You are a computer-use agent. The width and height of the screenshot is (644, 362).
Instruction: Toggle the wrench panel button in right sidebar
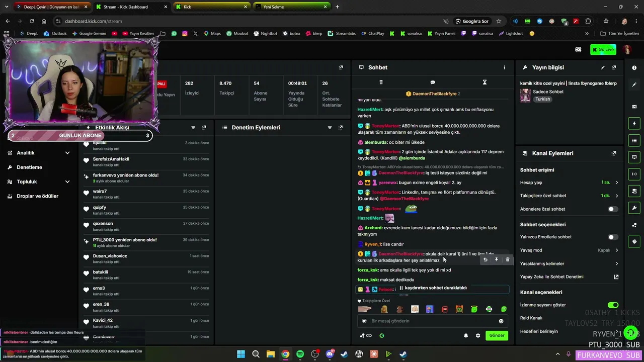634,208
